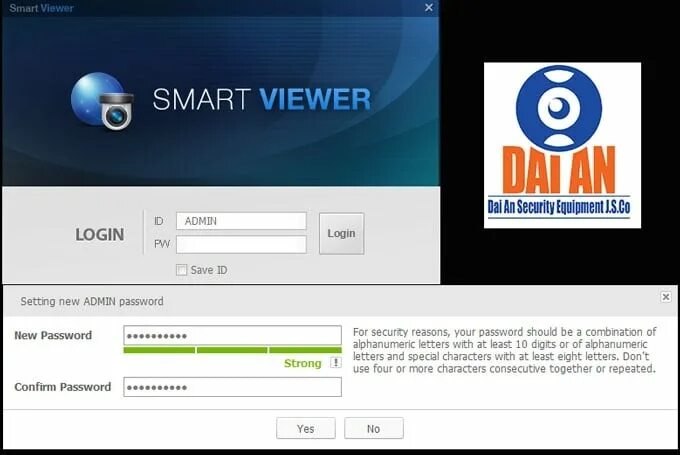Click the green password strength bar
This screenshot has height=455, width=680.
coord(232,350)
